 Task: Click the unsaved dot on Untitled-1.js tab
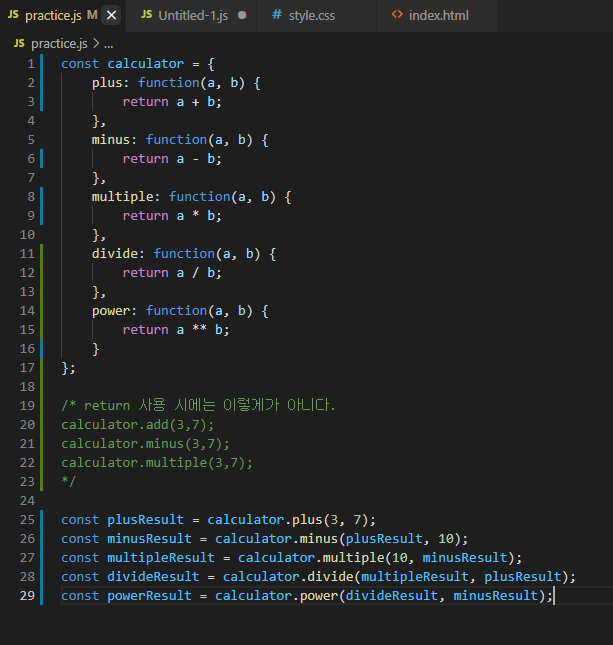click(x=242, y=15)
